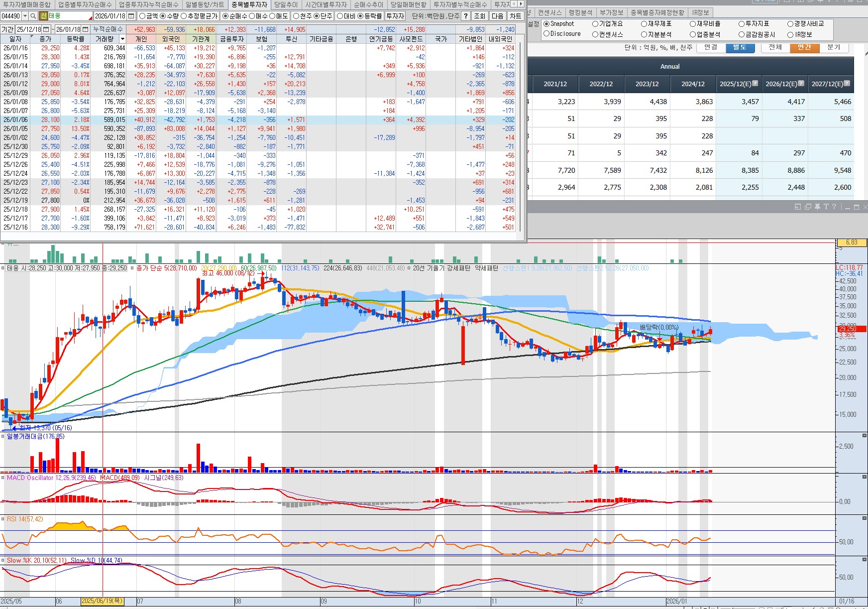Open the calendar for date 2026/01/18

pos(131,16)
